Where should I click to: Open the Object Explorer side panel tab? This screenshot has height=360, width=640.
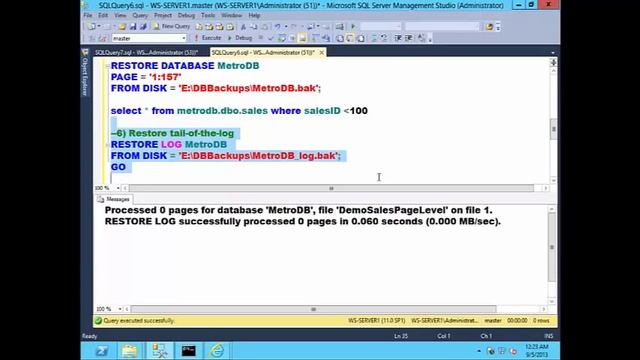(x=85, y=73)
